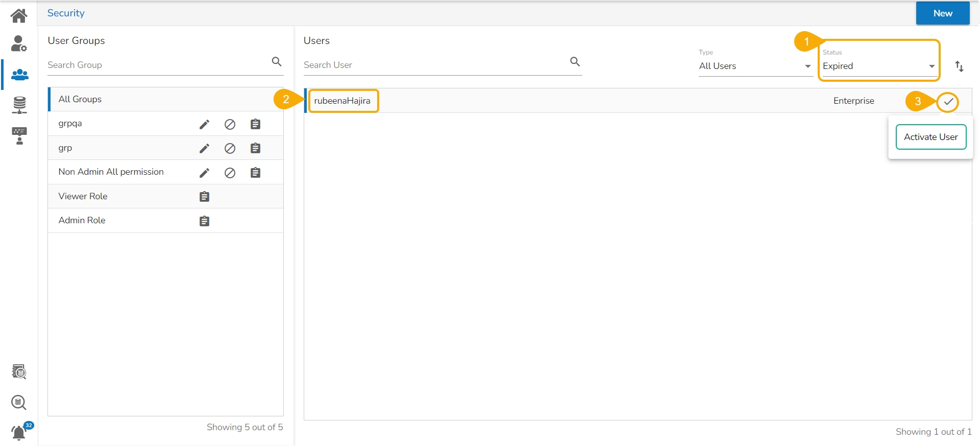Click the search icon for user groups
The width and height of the screenshot is (980, 446).
pos(277,62)
